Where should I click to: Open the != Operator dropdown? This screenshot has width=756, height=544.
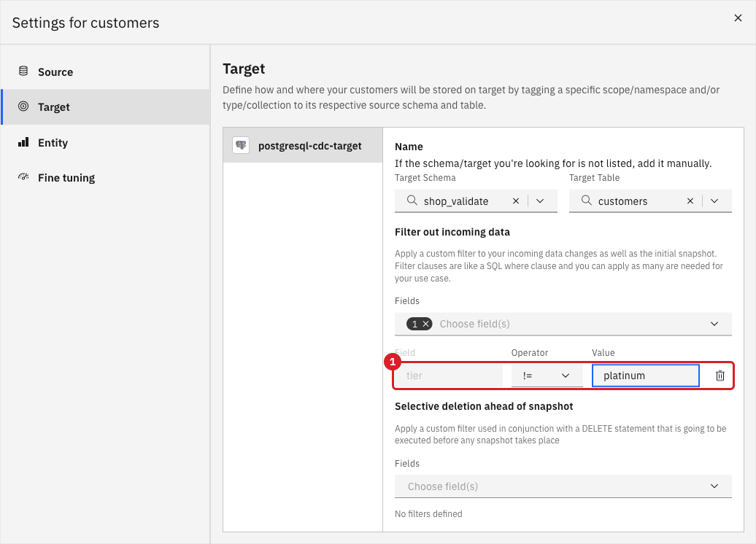point(547,376)
